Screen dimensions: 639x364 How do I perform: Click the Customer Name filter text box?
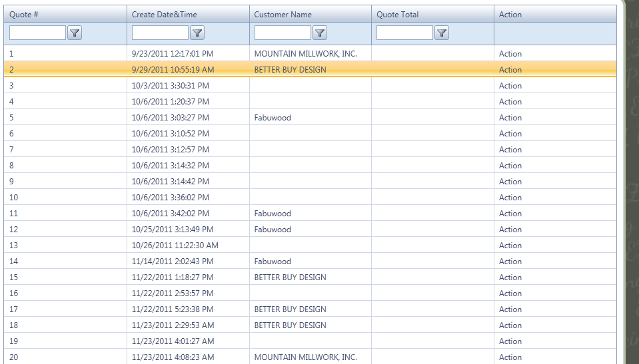[x=283, y=33]
